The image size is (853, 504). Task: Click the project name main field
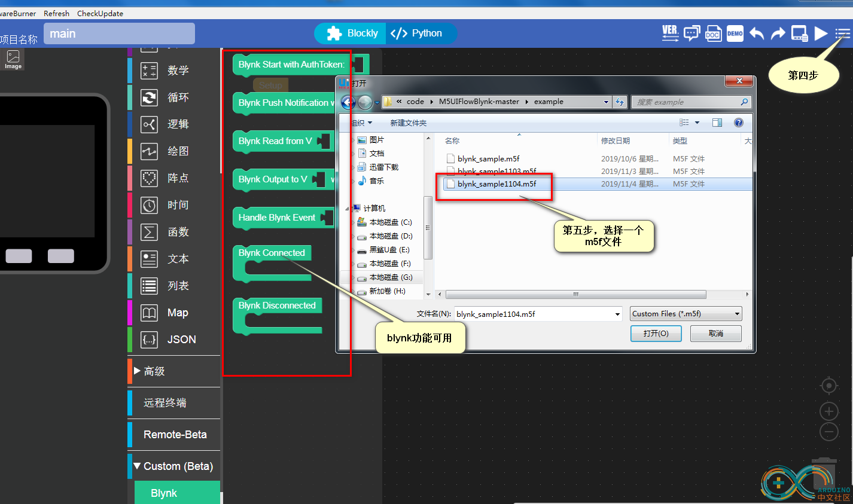pos(119,33)
